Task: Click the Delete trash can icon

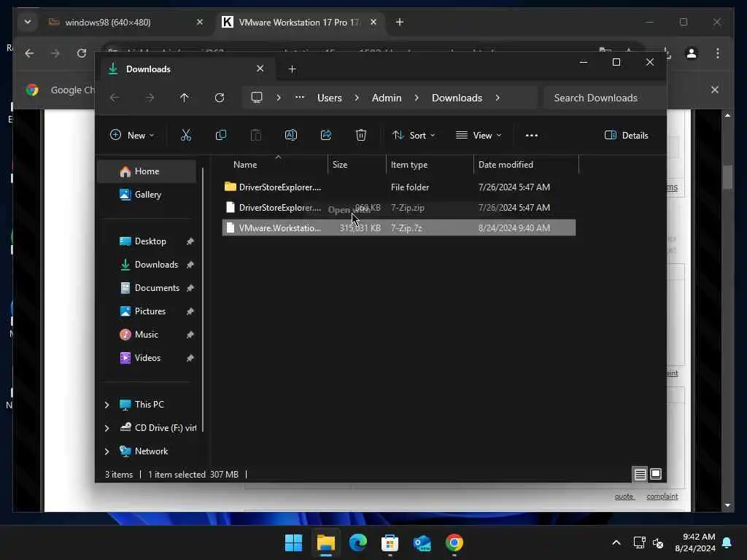Action: click(361, 135)
